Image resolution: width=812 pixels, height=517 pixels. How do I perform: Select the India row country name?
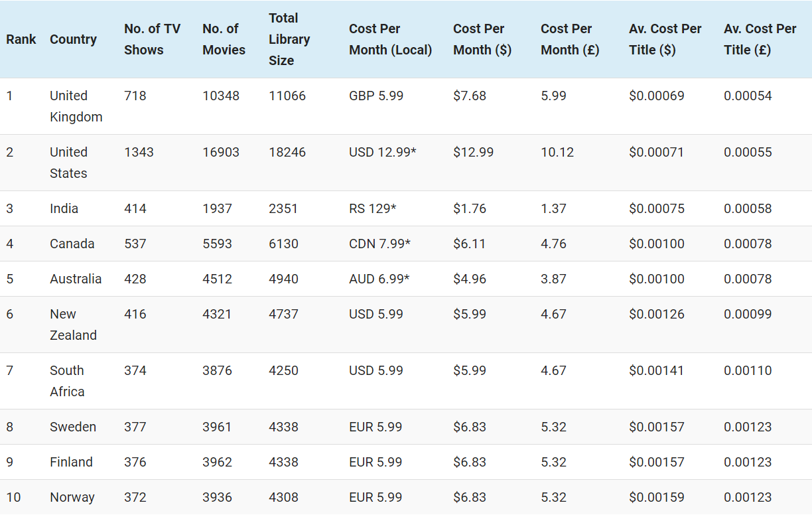[x=64, y=208]
